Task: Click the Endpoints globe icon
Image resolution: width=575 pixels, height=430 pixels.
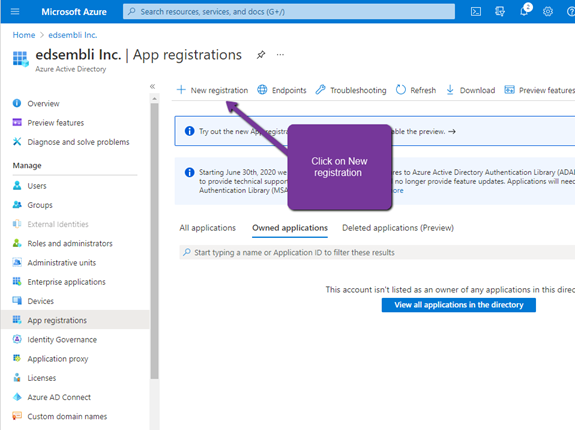Action: pyautogui.click(x=262, y=90)
